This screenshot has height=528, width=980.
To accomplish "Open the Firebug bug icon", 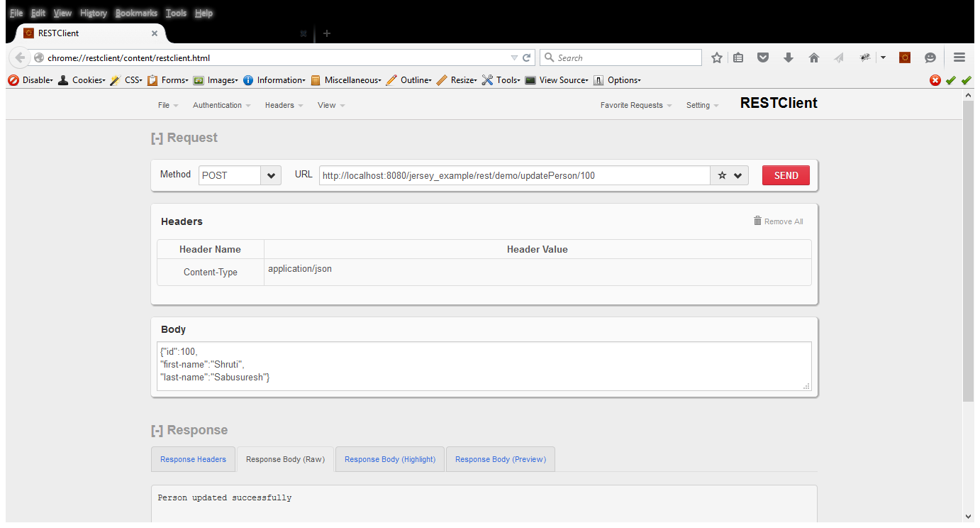I will (865, 58).
